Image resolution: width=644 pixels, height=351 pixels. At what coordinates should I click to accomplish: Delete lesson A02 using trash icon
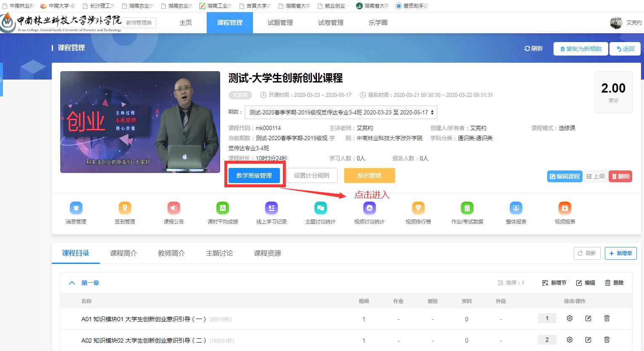607,340
